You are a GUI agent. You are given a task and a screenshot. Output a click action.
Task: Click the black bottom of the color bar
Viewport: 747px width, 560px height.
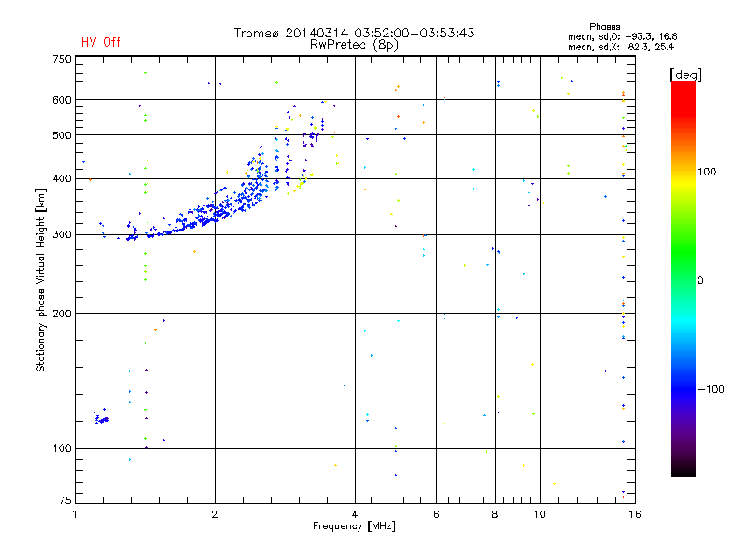pyautogui.click(x=684, y=469)
